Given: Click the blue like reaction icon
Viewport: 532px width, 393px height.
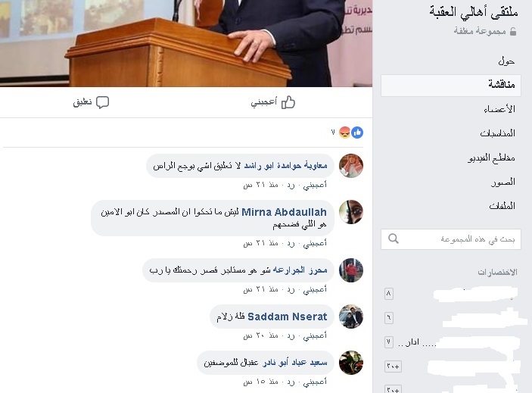Looking at the screenshot, I should [x=357, y=133].
